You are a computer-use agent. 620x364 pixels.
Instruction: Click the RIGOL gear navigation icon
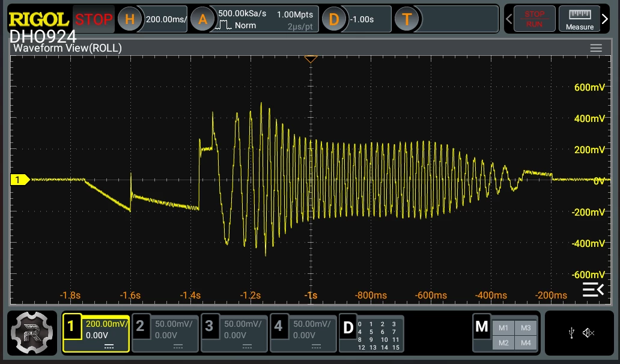pos(32,333)
